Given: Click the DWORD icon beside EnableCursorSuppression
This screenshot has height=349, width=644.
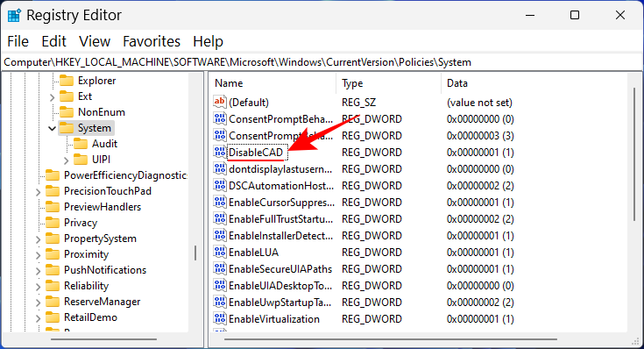Looking at the screenshot, I should pos(220,203).
